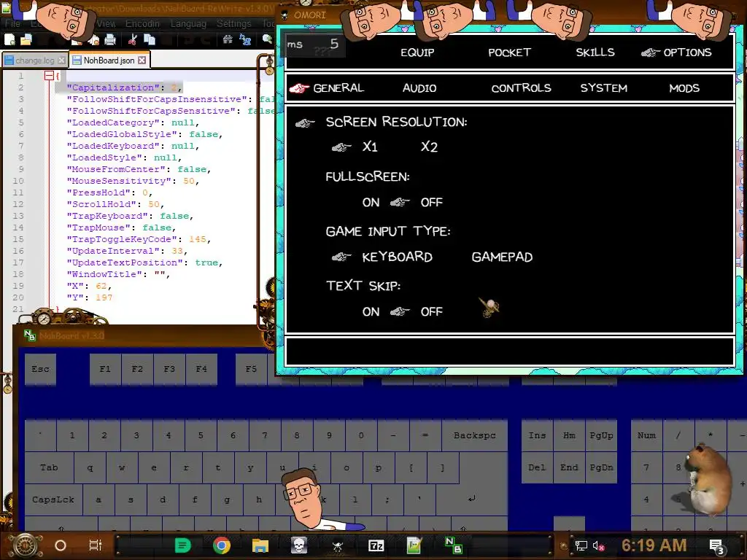Switch to the change.log tab
The height and width of the screenshot is (560, 747).
pyautogui.click(x=34, y=61)
